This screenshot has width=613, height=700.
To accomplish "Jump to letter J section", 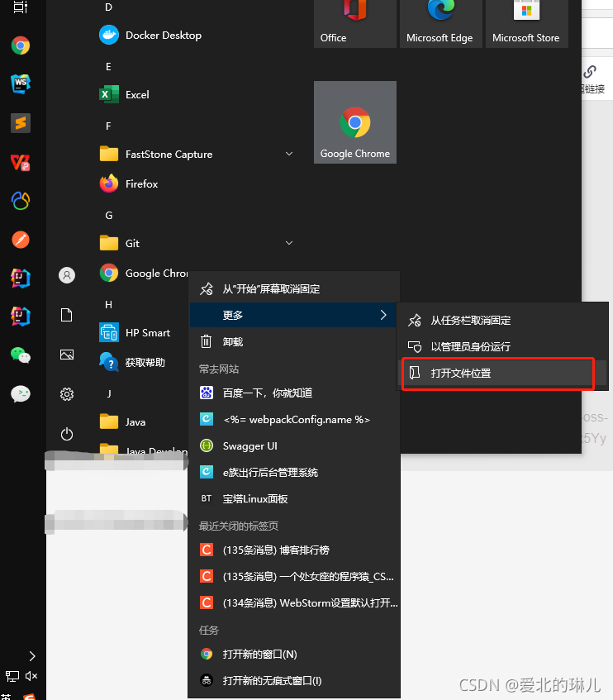I will point(108,393).
